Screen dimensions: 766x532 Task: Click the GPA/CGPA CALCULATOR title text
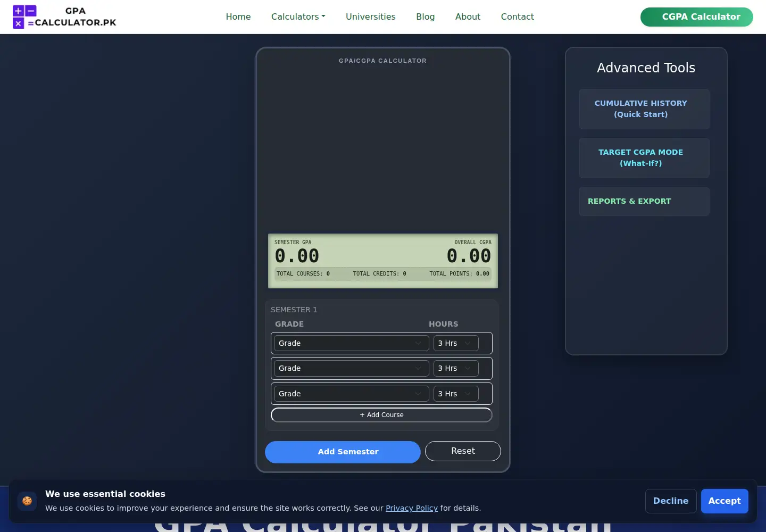pyautogui.click(x=382, y=61)
